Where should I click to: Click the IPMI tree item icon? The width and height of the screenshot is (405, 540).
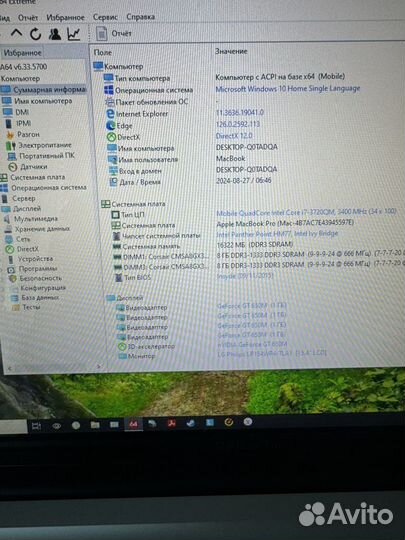click(8, 123)
